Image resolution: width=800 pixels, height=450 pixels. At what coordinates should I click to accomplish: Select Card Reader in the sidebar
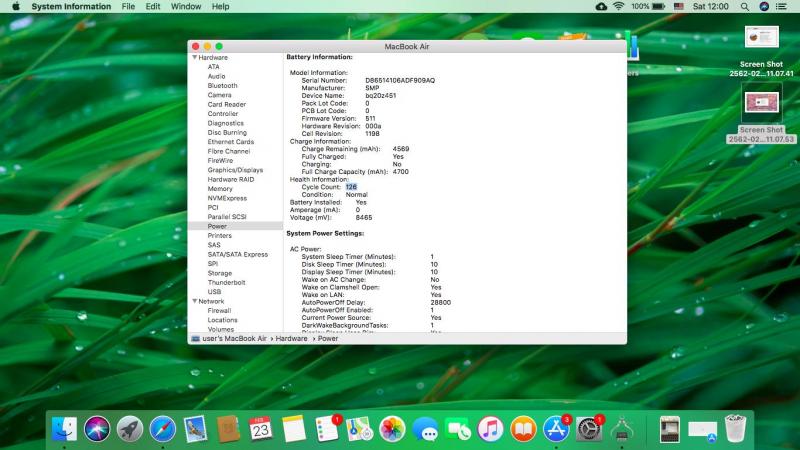click(x=227, y=105)
